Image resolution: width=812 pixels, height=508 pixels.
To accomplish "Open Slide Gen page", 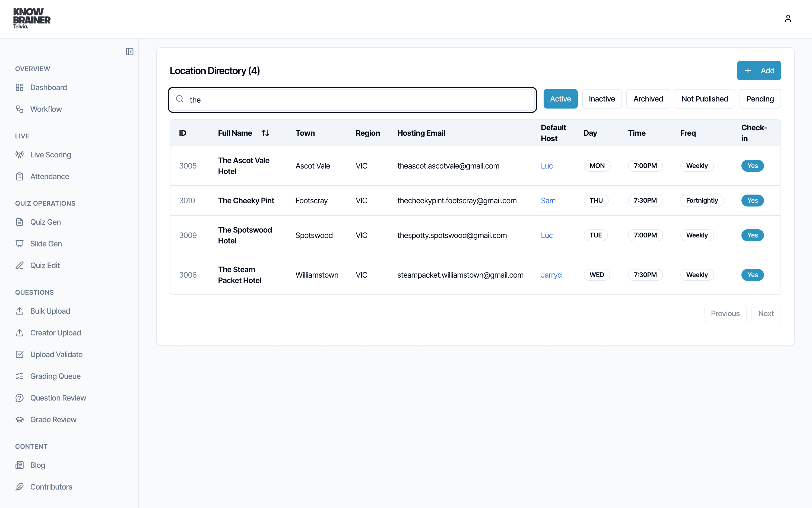I will pyautogui.click(x=46, y=244).
